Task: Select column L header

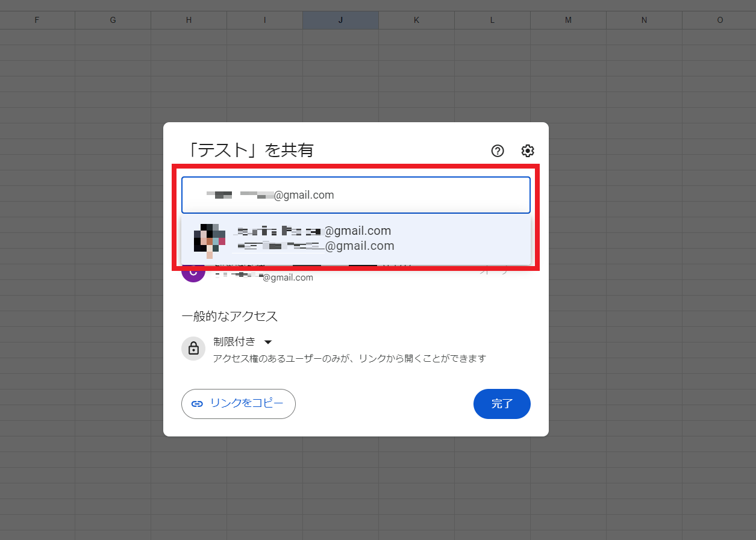Action: pos(493,20)
